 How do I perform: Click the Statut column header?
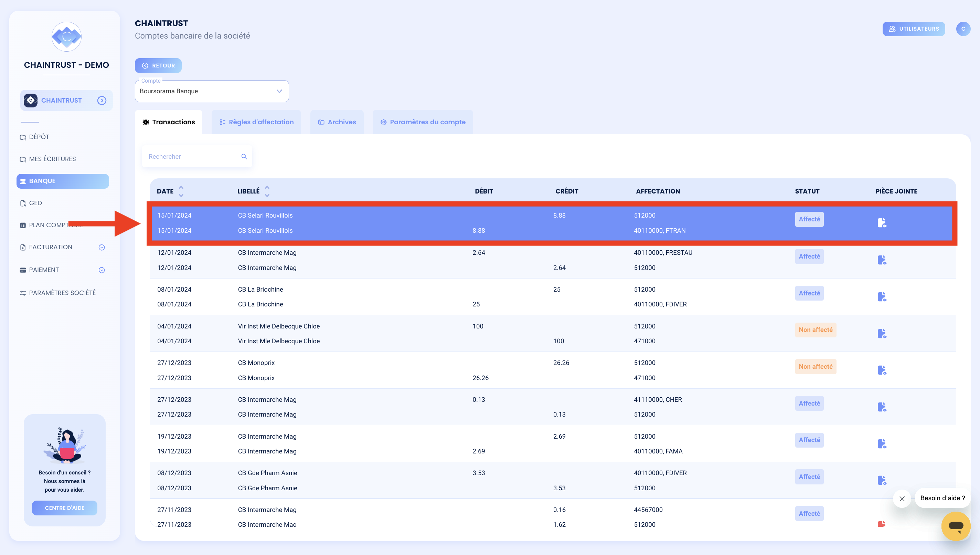pyautogui.click(x=807, y=191)
